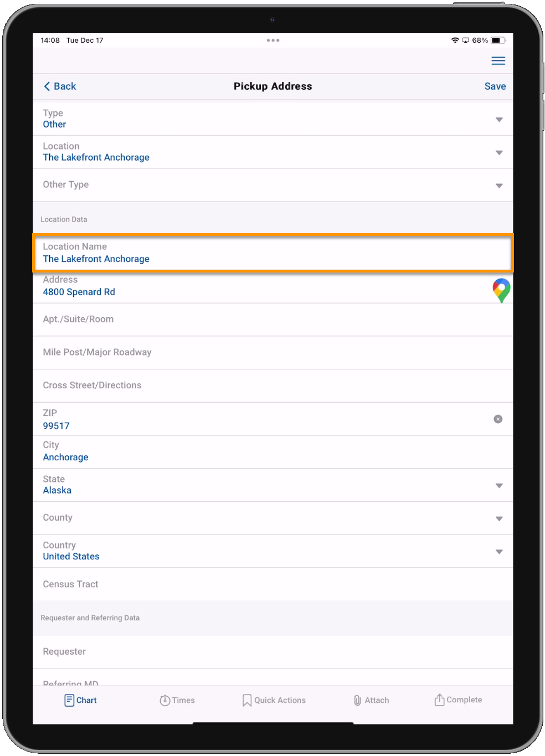Select the Requester field
The width and height of the screenshot is (545, 756).
(272, 652)
